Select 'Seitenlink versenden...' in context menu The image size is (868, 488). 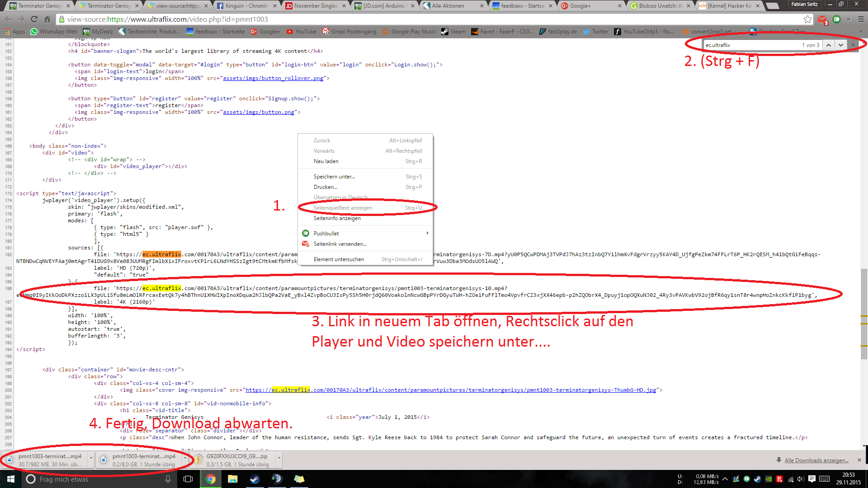coord(365,244)
